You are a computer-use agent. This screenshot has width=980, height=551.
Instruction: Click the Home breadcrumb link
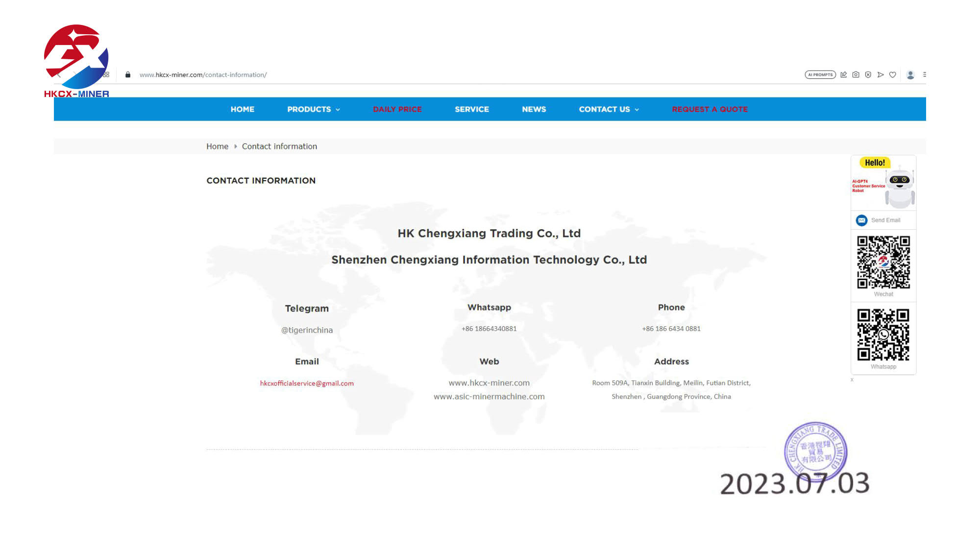217,146
